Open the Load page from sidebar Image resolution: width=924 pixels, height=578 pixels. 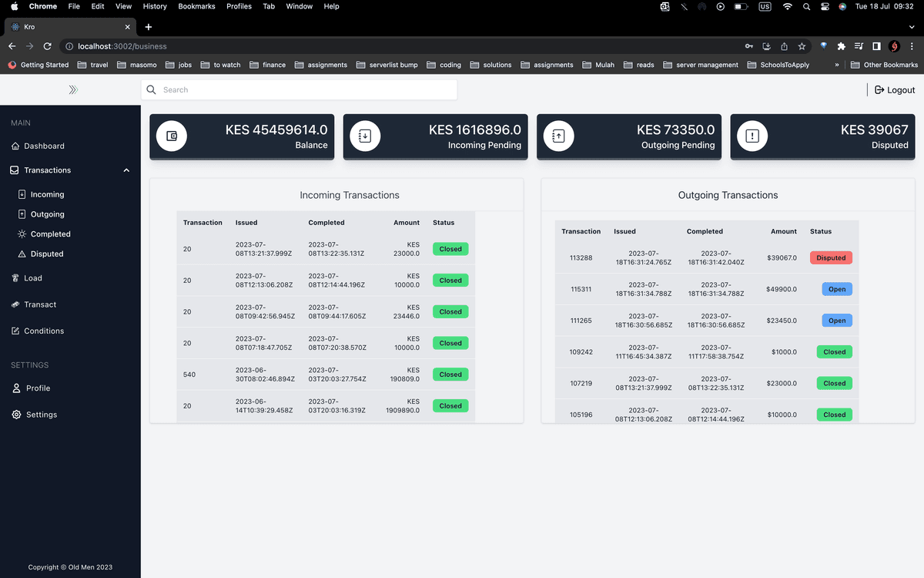pyautogui.click(x=32, y=278)
